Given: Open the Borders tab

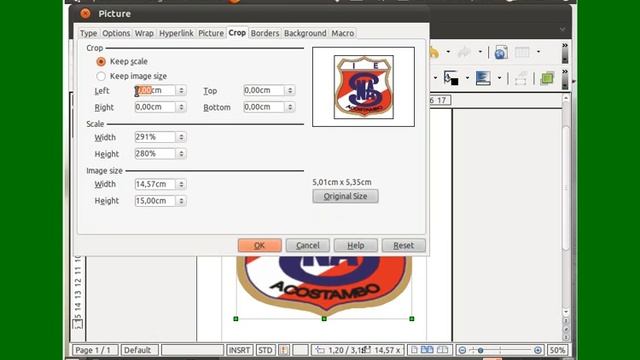Looking at the screenshot, I should point(265,33).
